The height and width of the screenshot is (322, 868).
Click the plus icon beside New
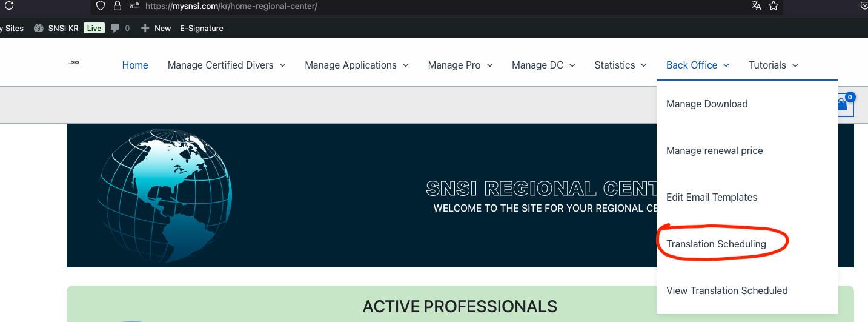[145, 28]
